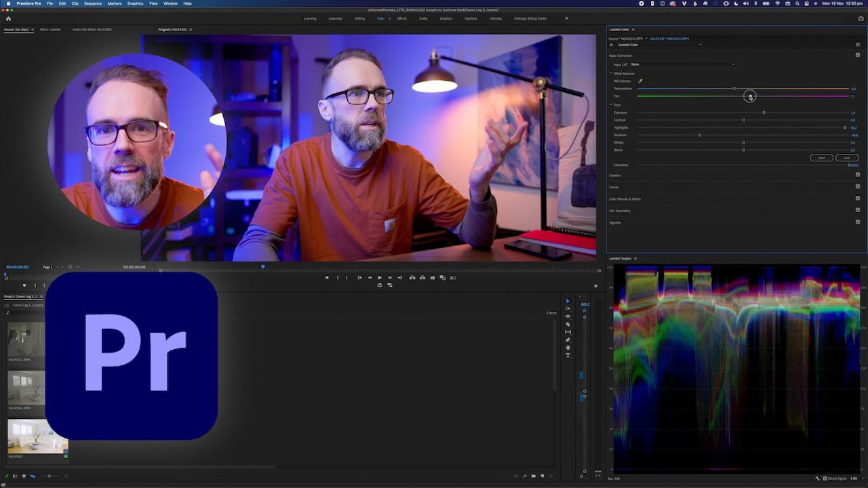Expand the Creative section label
The height and width of the screenshot is (488, 868).
pyautogui.click(x=615, y=175)
